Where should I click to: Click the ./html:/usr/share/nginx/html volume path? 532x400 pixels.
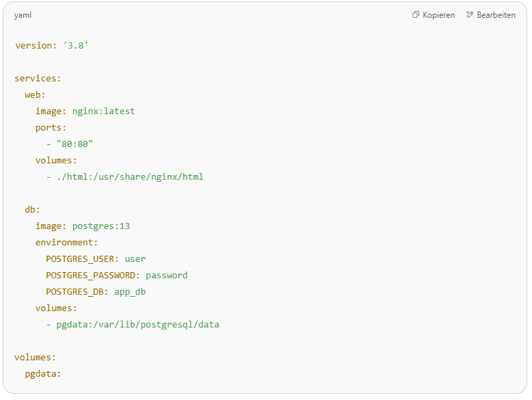[x=130, y=177]
